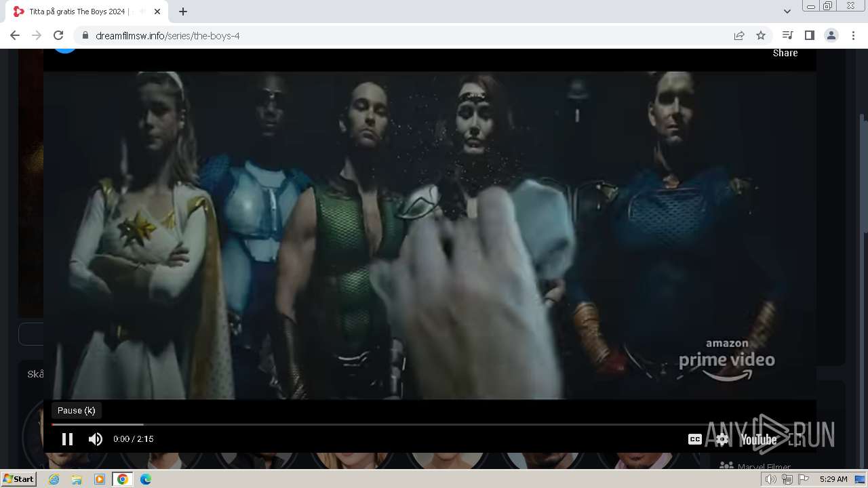Seek along the video progress bar
Image resolution: width=868 pixels, height=488 pixels.
coord(430,424)
